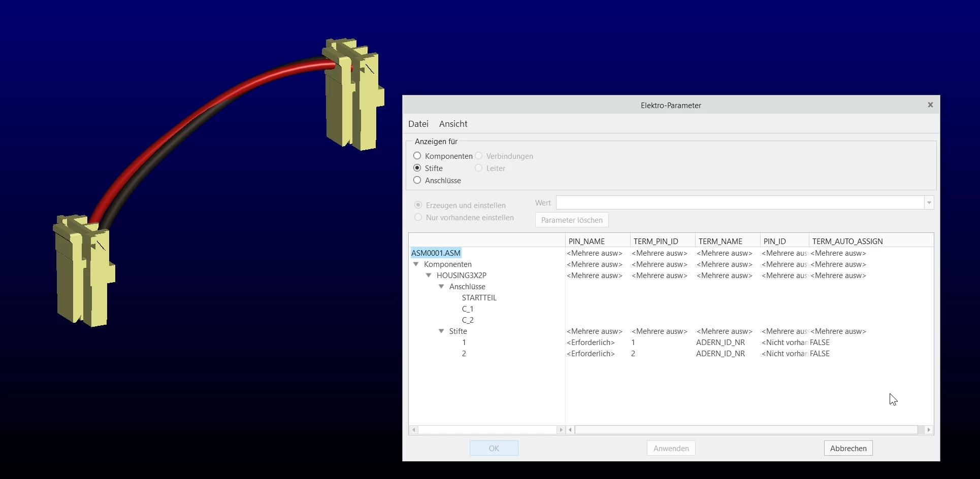Viewport: 980px width, 479px height.
Task: Click the PIN_ID column header
Action: [x=785, y=241]
